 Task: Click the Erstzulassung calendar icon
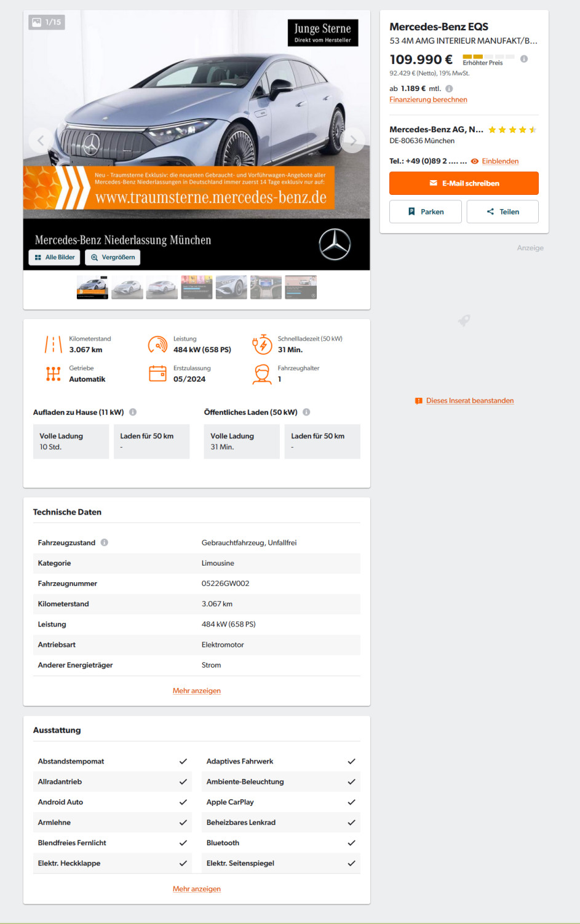click(x=157, y=374)
